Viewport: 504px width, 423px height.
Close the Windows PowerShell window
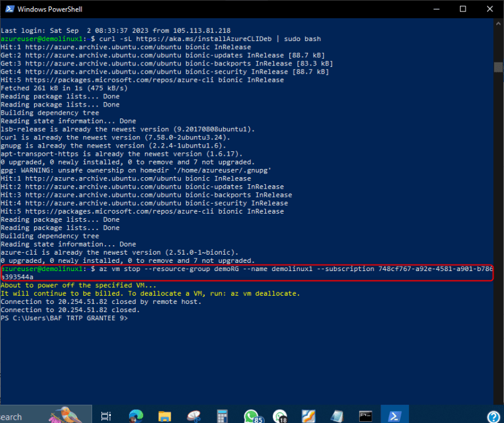[x=490, y=9]
